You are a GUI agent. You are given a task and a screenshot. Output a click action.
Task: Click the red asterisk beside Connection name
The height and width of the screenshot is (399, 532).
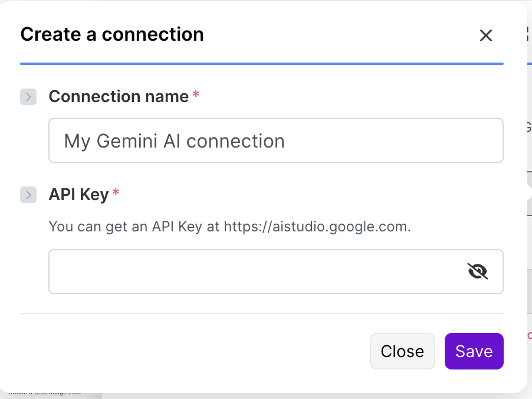point(196,95)
